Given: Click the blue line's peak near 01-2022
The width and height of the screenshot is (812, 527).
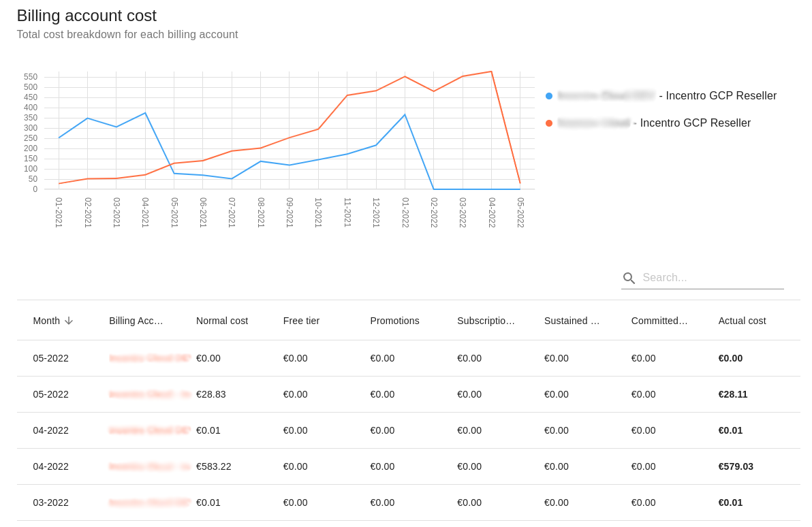Looking at the screenshot, I should 404,115.
